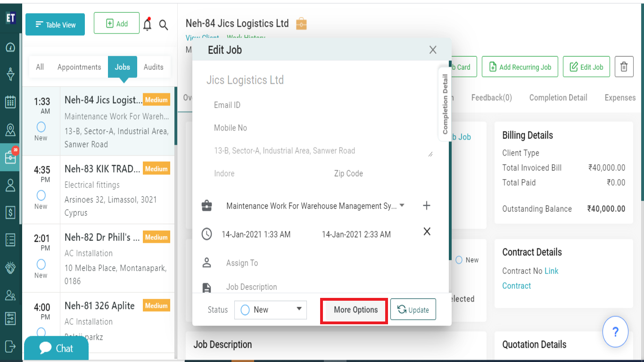Screen dimensions: 644x362
Task: Open notifications bell icon
Action: click(x=148, y=24)
